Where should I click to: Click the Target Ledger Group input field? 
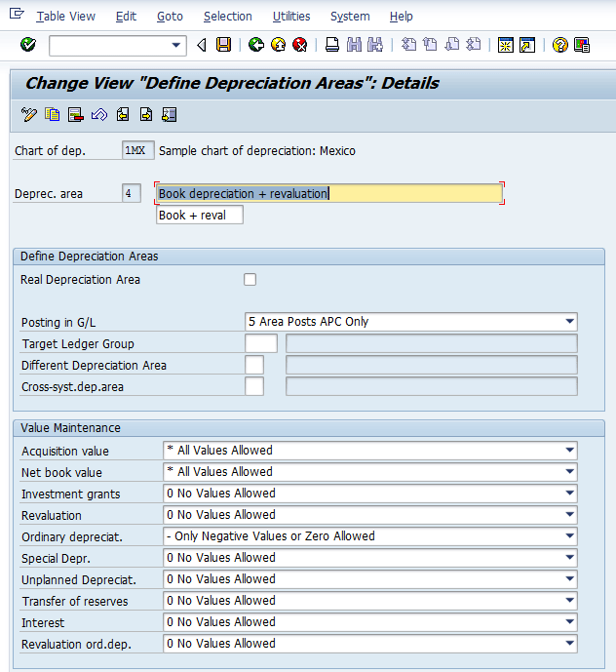pos(261,343)
